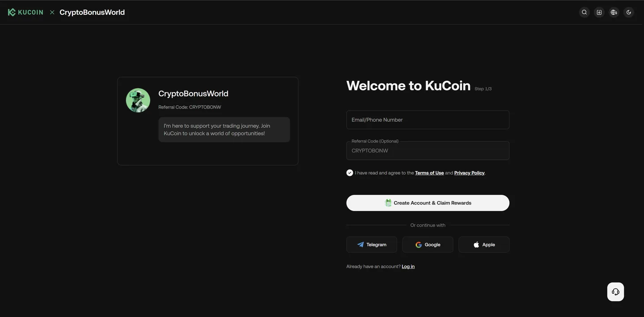Continue with Telegram
Screen dimensions: 644x317
[x=372, y=245]
